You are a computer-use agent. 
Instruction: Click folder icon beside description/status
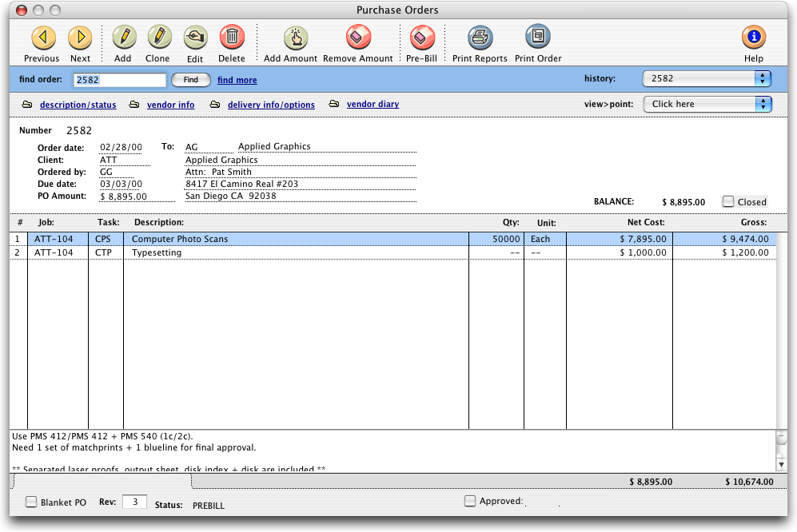27,105
